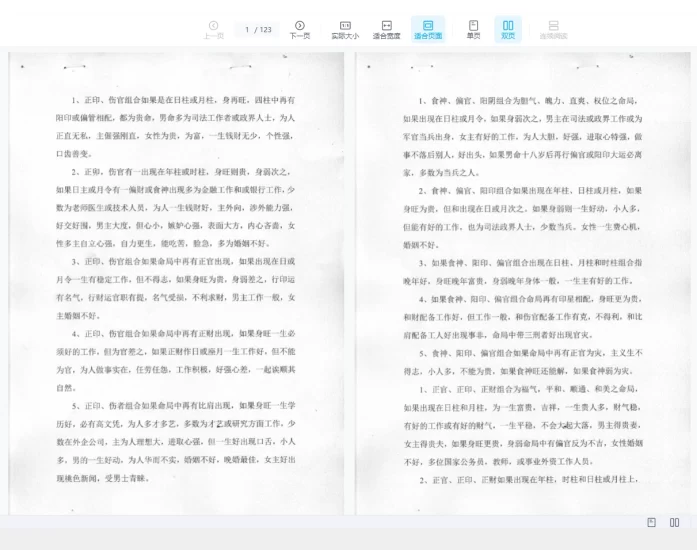Toggle double page layout (双页)
697x550 pixels.
click(x=508, y=29)
